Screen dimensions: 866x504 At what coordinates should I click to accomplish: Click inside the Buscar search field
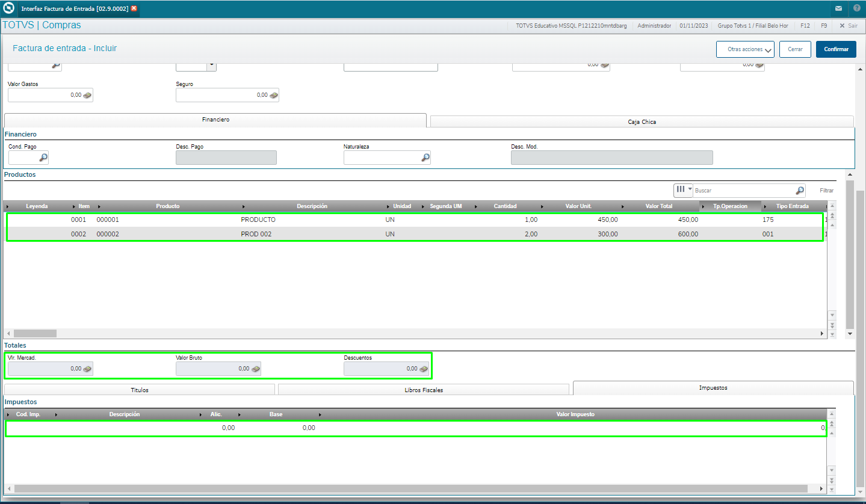coord(744,191)
